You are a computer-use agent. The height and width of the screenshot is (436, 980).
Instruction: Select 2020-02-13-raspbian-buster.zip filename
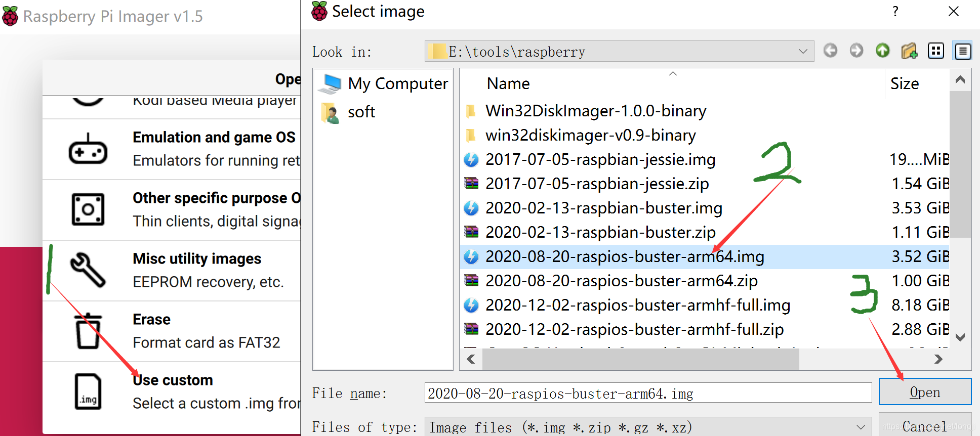600,232
